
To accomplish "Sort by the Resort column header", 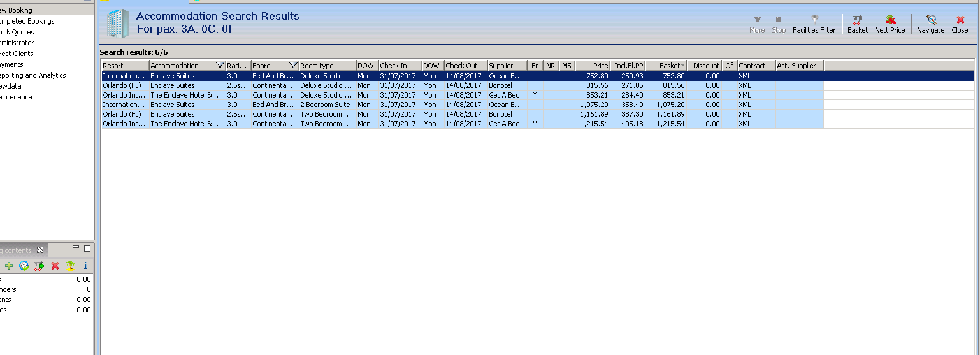I will 126,66.
